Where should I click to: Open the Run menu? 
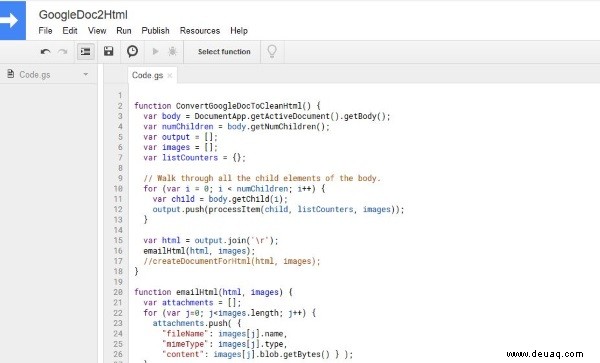click(x=124, y=31)
